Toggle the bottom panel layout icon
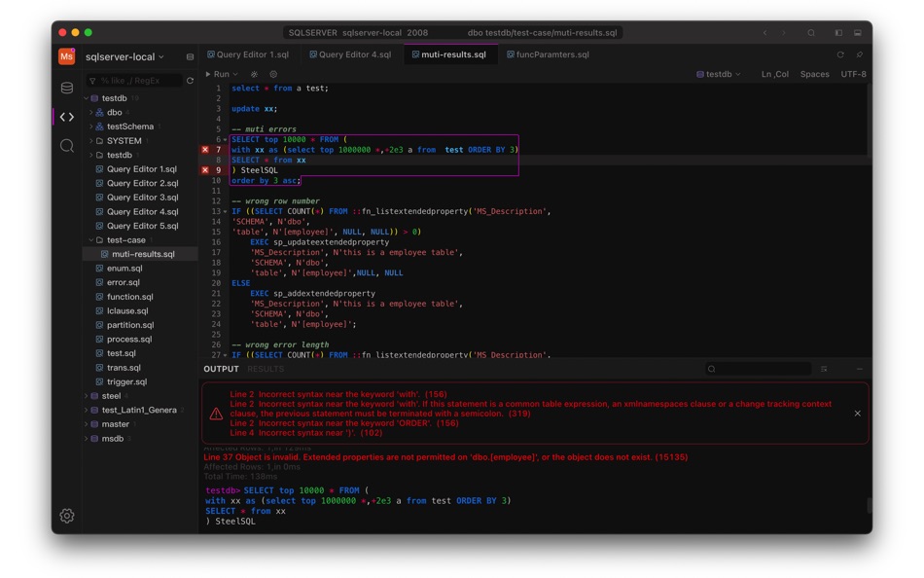This screenshot has width=924, height=578. (x=858, y=32)
